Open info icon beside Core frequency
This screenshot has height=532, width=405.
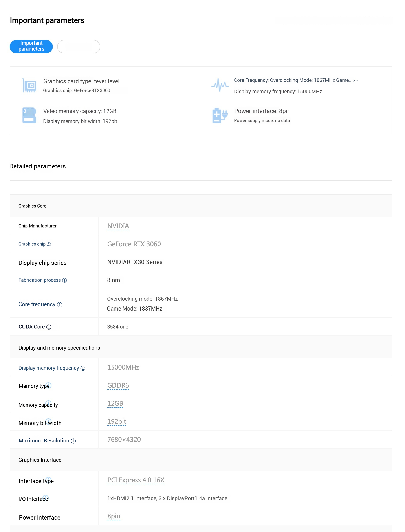60,305
